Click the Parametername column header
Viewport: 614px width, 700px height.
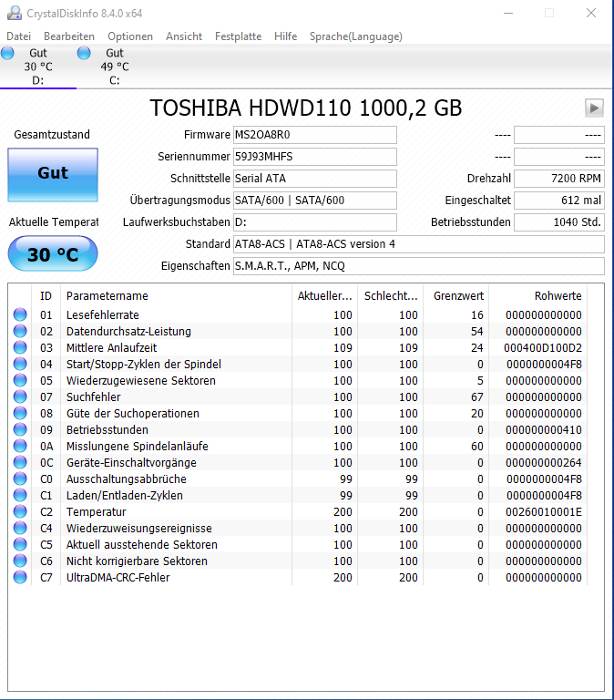pos(176,296)
